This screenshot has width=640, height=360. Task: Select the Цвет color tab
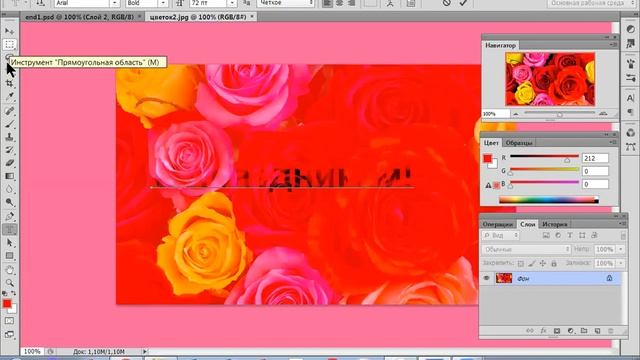pyautogui.click(x=491, y=143)
